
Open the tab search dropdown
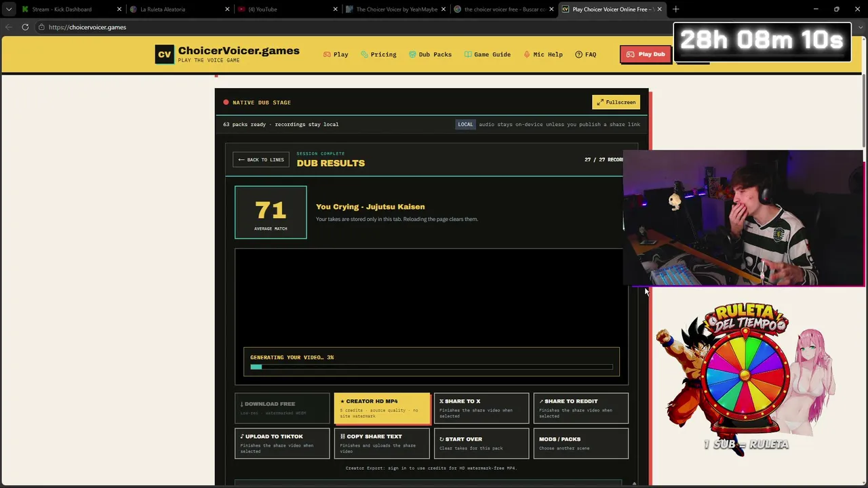pos(9,9)
